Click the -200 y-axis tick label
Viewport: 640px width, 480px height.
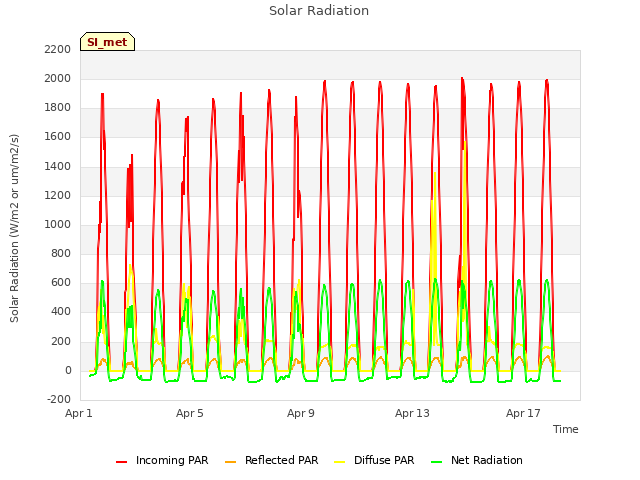point(59,399)
